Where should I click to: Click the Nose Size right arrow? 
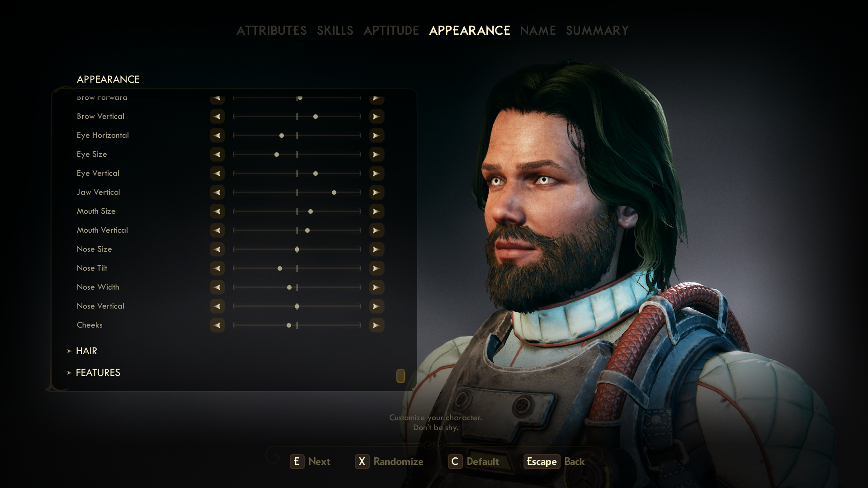[377, 249]
